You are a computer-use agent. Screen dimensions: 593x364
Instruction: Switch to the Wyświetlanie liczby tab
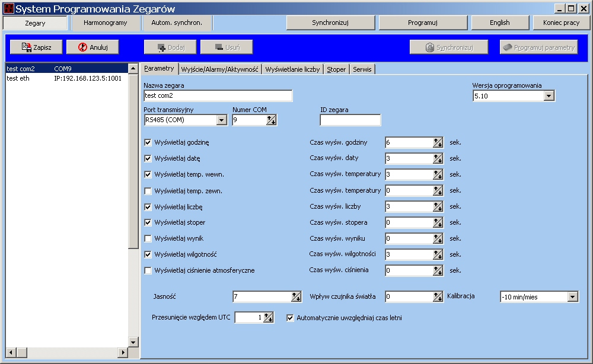click(x=293, y=69)
